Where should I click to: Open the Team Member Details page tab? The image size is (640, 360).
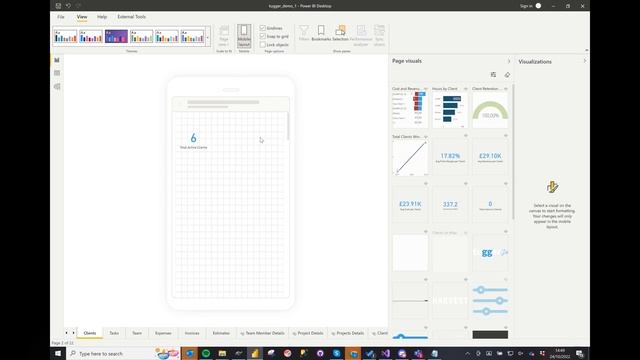click(262, 333)
